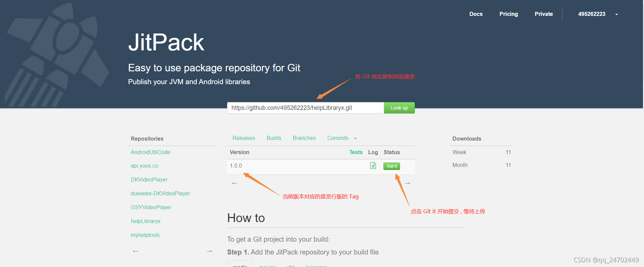Open the GSYVideoPlayer repository
Image resolution: width=644 pixels, height=267 pixels.
click(x=151, y=207)
